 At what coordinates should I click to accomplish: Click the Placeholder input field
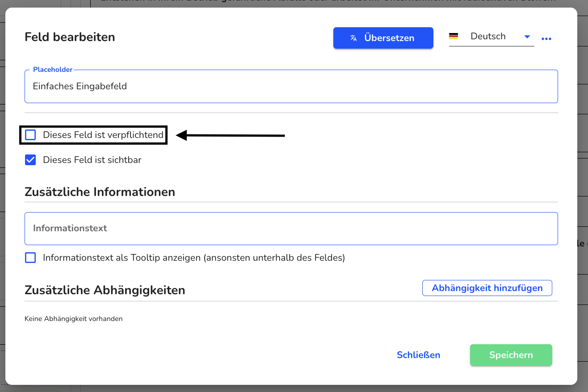tap(291, 86)
